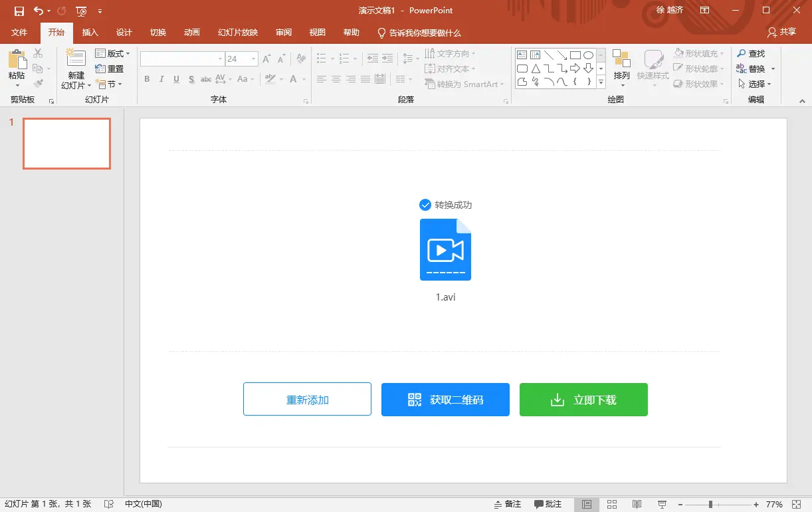The width and height of the screenshot is (812, 512).
Task: Click the 重新添加 button
Action: [307, 399]
